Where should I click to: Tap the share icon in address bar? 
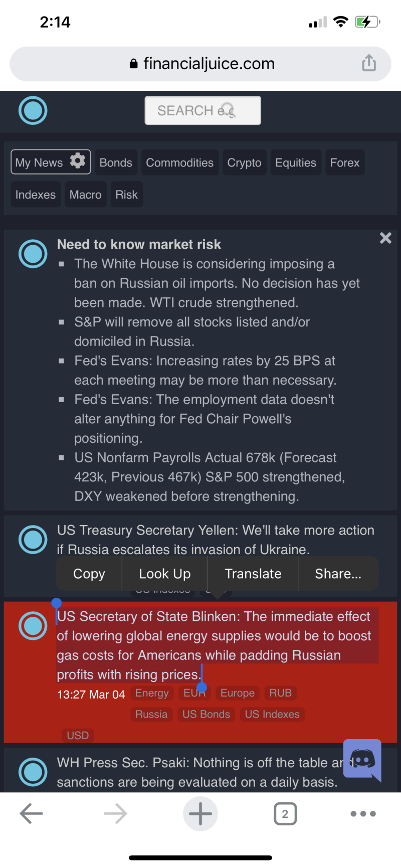point(369,63)
